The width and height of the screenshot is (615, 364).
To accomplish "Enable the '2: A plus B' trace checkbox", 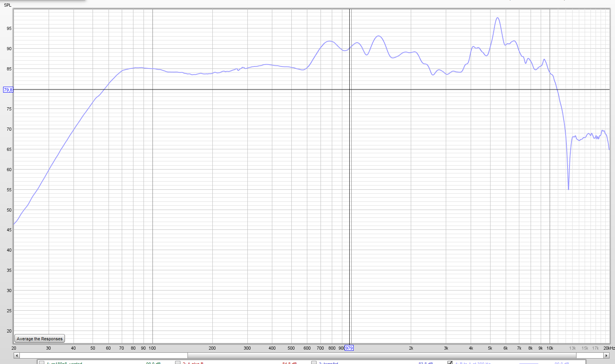I will 178,363.
